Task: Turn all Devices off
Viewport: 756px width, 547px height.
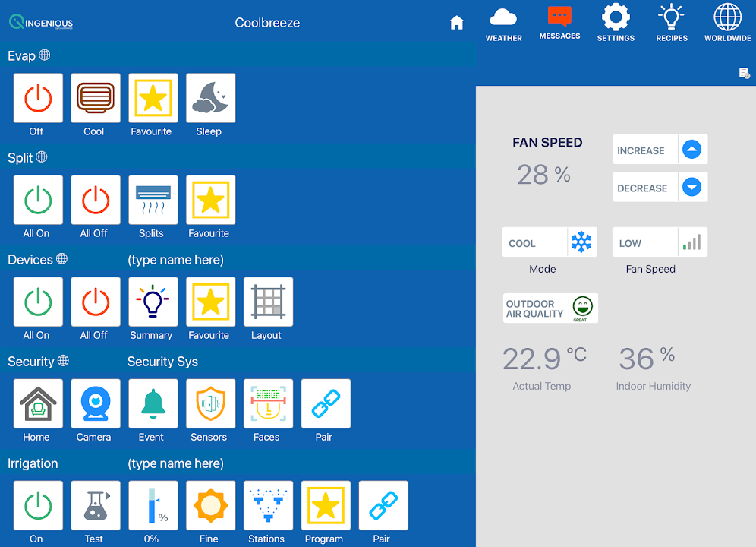Action: (96, 302)
